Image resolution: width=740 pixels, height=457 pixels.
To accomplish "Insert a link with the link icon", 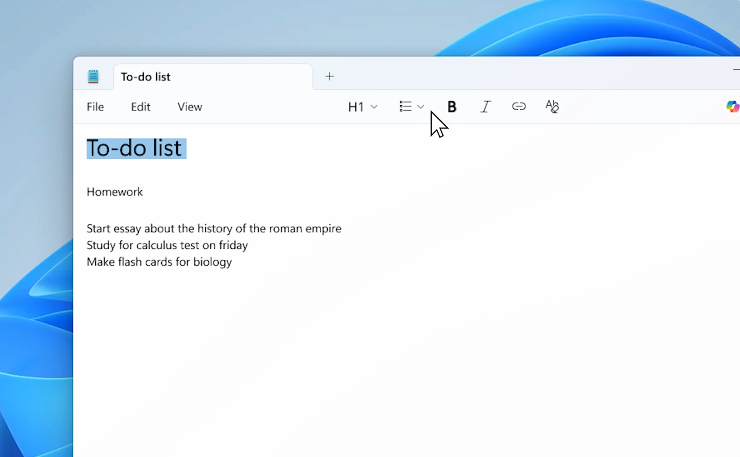I will coord(519,107).
